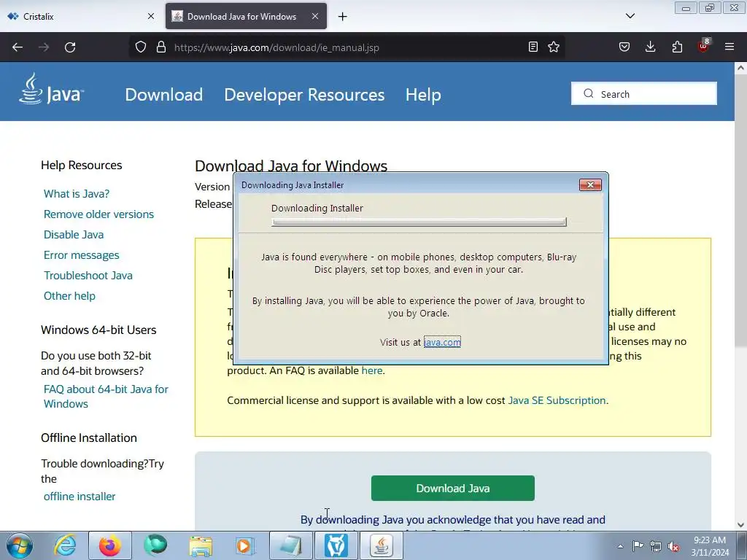The width and height of the screenshot is (747, 560).
Task: Open Windows Explorer folder in taskbar
Action: pos(201,545)
